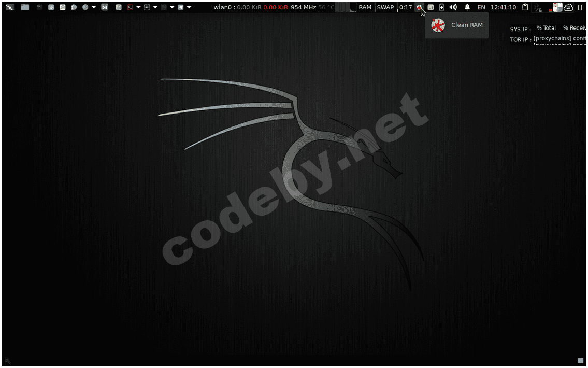This screenshot has width=588, height=368.
Task: Expand the arrow beside the messenger launcher
Action: [189, 7]
